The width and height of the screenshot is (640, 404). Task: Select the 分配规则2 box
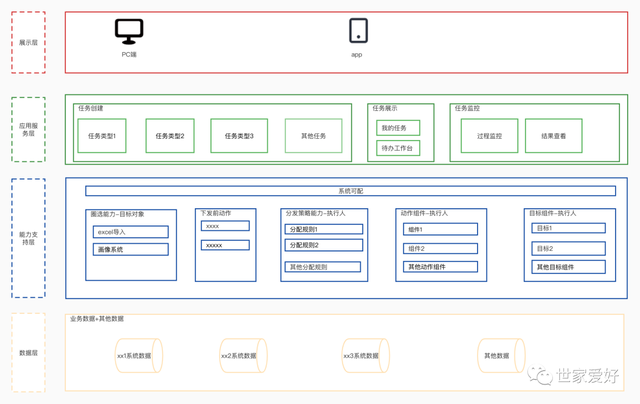click(324, 245)
